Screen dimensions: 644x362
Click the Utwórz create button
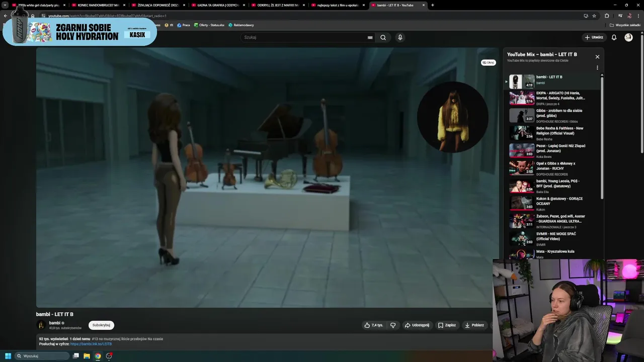click(x=594, y=37)
